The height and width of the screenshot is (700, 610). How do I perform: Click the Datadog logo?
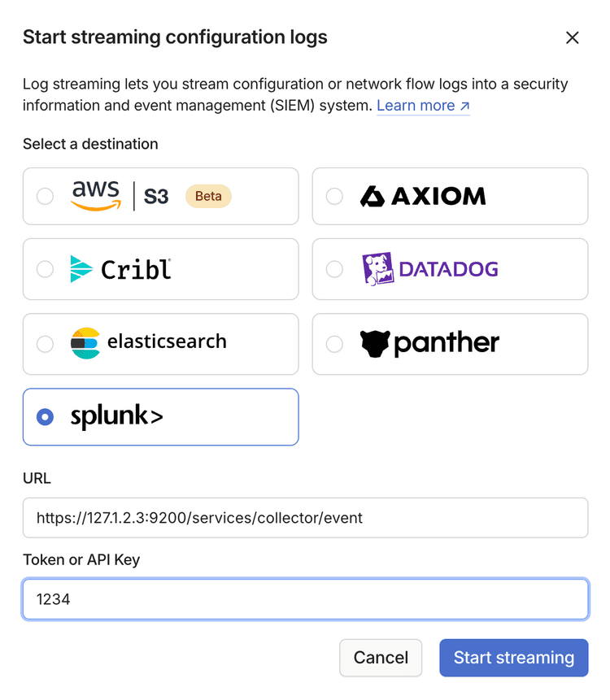coord(429,269)
